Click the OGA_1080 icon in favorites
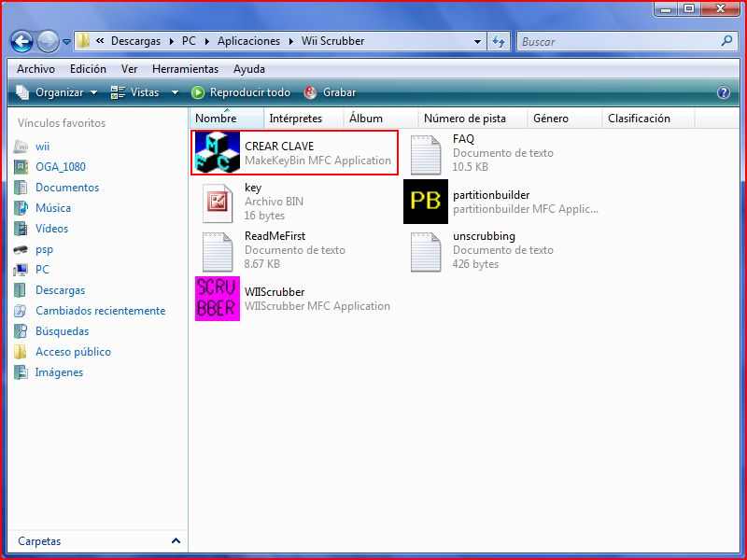The height and width of the screenshot is (560, 747). (x=21, y=167)
